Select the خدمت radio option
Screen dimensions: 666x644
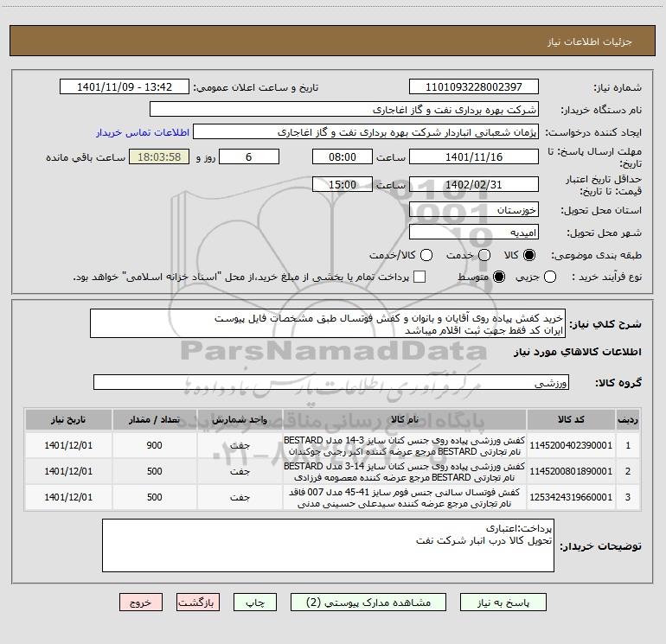click(484, 255)
